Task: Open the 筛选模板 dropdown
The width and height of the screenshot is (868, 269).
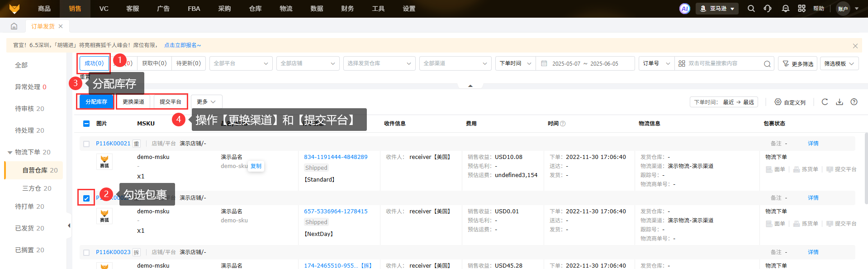Action: (x=840, y=63)
